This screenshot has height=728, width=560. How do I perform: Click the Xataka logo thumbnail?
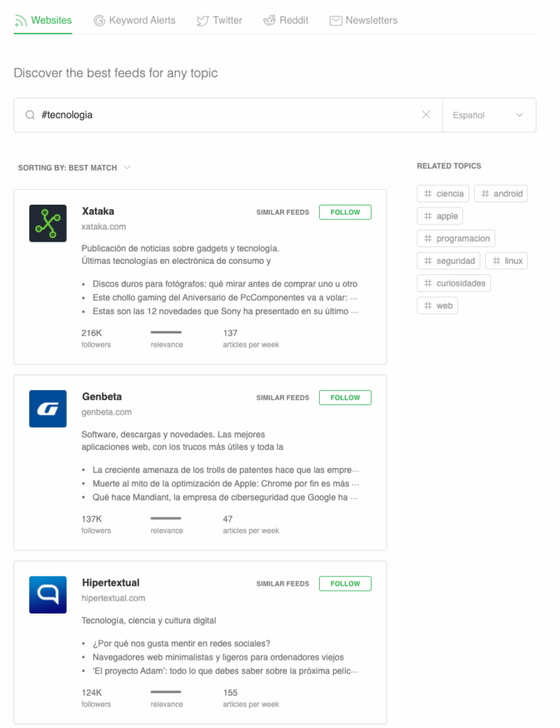pos(48,223)
